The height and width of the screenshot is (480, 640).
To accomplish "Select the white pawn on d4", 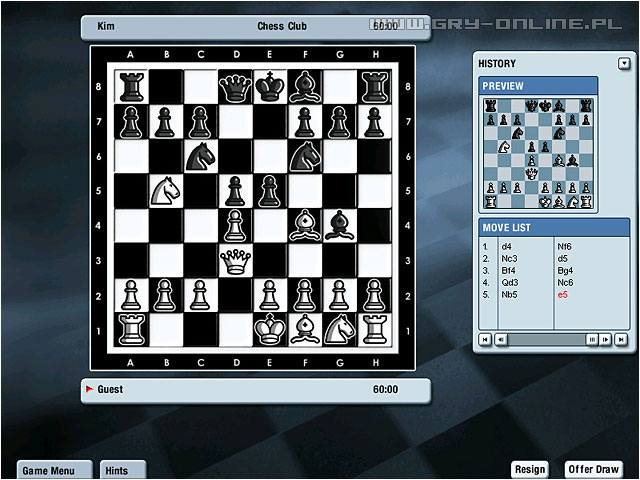I will click(x=235, y=224).
